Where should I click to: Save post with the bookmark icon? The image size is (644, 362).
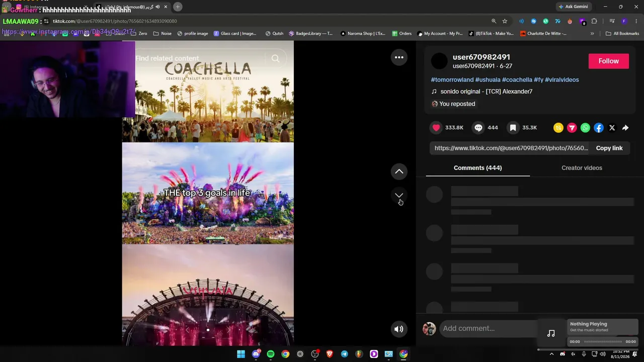(x=513, y=128)
